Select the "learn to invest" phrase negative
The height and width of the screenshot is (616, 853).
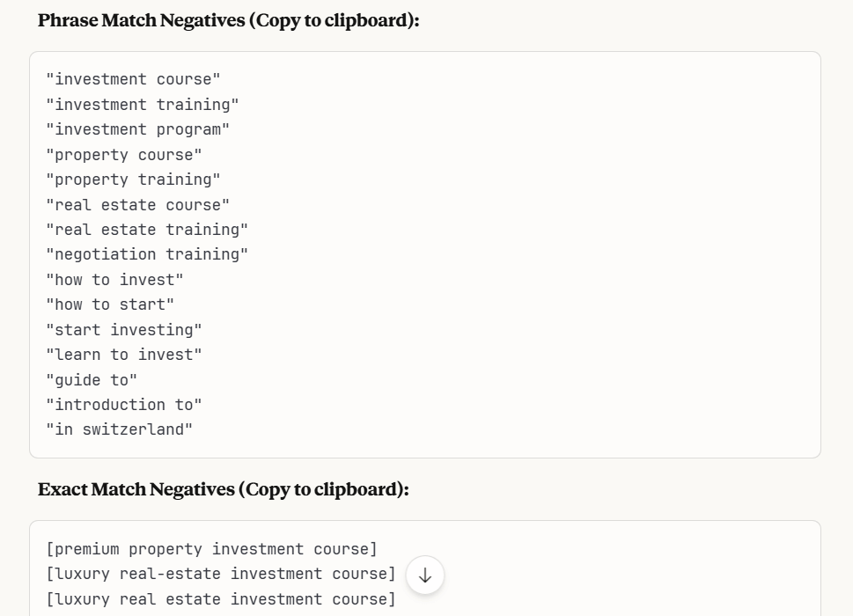(x=125, y=354)
